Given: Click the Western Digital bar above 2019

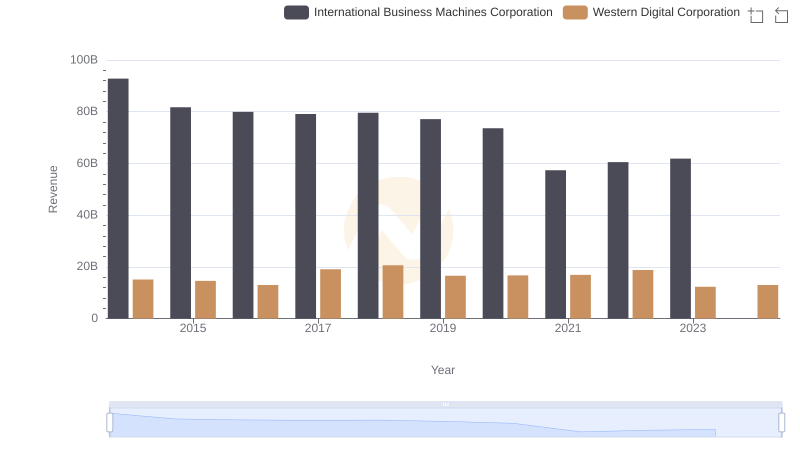Looking at the screenshot, I should pyautogui.click(x=456, y=297).
